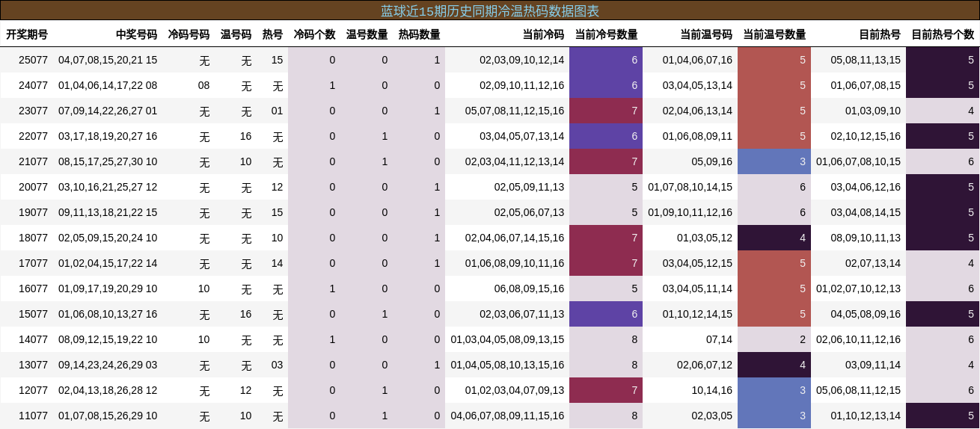Image resolution: width=980 pixels, height=429 pixels.
Task: Click current warm codes 01,07,08,10,14,15
Action: click(690, 187)
